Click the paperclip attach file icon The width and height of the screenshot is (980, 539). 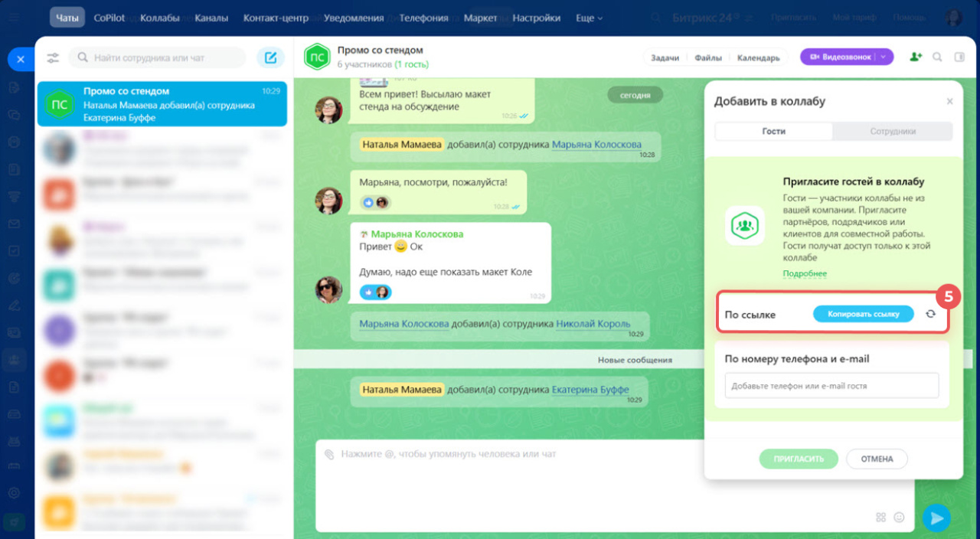point(329,454)
